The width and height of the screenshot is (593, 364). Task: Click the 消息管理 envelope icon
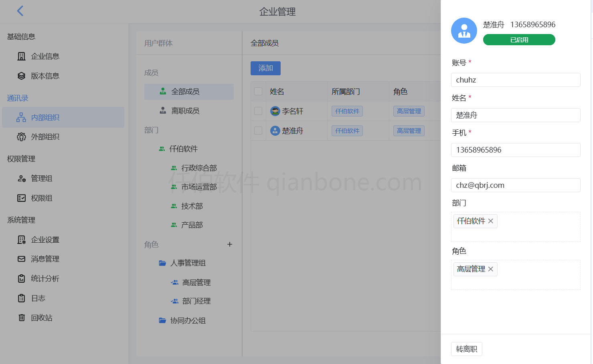tap(21, 259)
